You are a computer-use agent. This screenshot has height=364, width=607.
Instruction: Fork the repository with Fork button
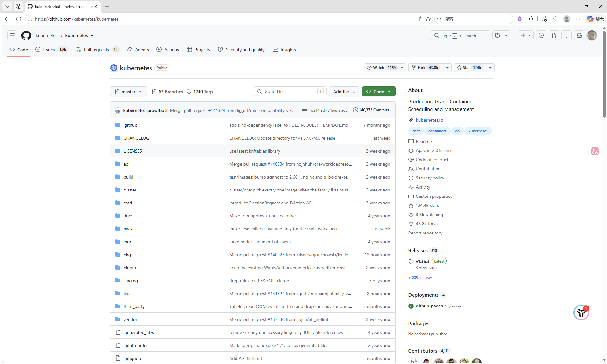pyautogui.click(x=426, y=68)
